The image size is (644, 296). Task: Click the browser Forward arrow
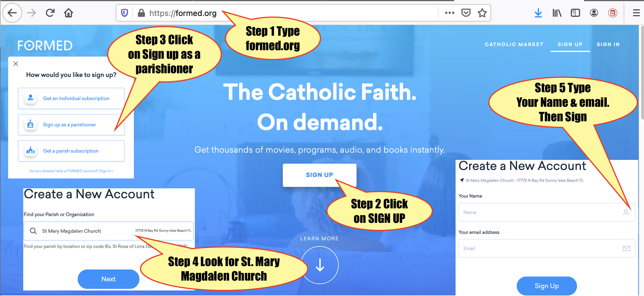31,13
